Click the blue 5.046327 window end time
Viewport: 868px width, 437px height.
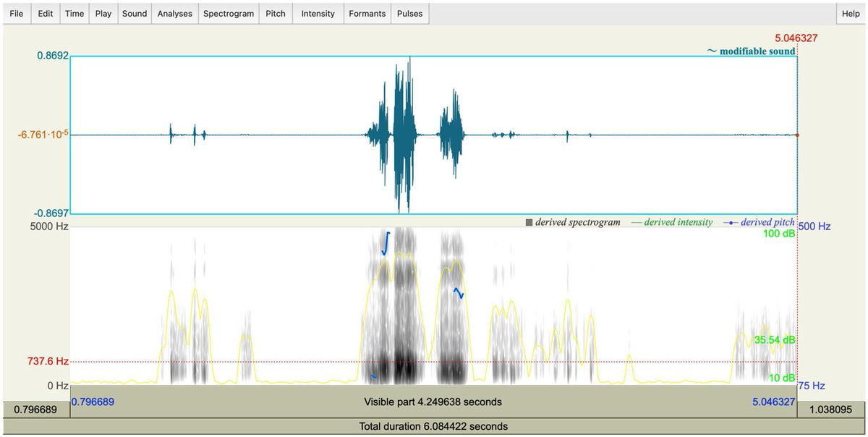[775, 400]
